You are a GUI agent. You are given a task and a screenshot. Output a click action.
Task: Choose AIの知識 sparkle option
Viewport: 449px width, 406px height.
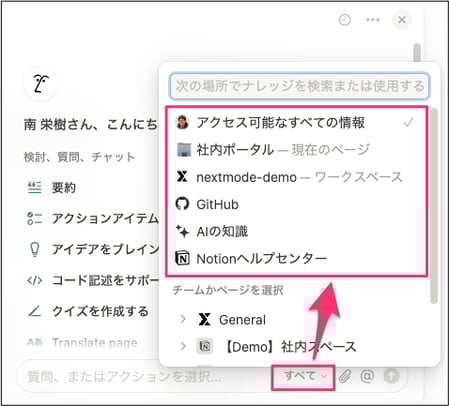coord(296,231)
